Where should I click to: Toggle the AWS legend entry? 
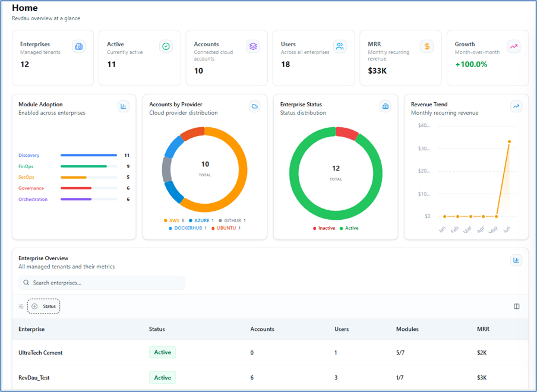(174, 220)
